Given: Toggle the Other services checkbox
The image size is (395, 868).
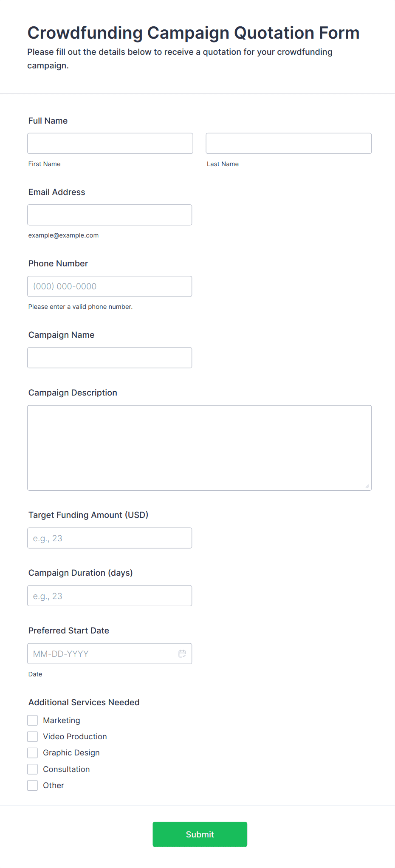Looking at the screenshot, I should tap(33, 786).
